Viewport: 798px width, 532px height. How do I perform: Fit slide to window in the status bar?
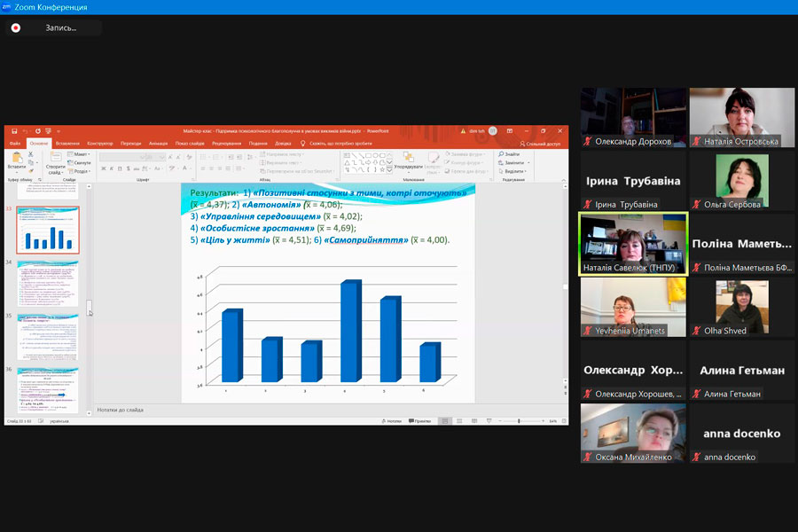(x=564, y=421)
